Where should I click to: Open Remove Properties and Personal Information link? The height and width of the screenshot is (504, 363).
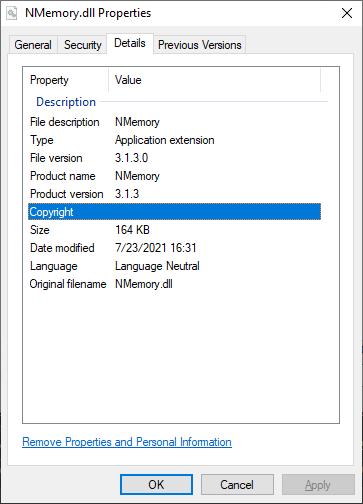(127, 442)
